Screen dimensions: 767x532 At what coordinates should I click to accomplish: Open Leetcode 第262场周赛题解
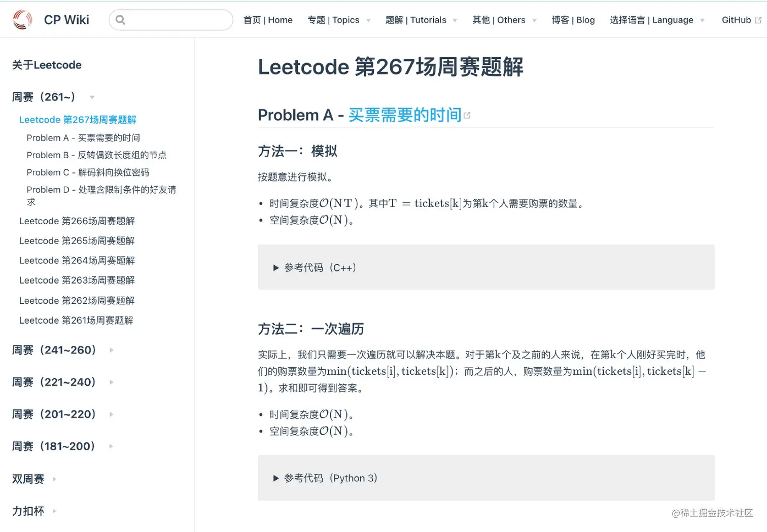coord(77,301)
